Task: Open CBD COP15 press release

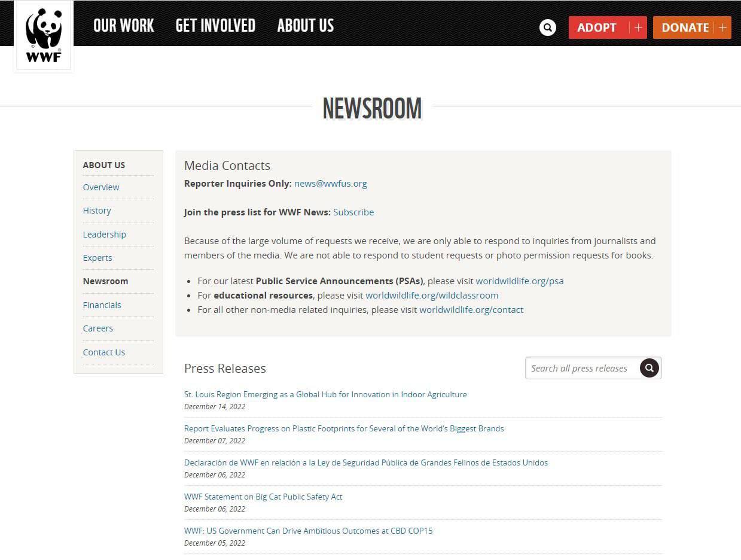Action: click(308, 531)
